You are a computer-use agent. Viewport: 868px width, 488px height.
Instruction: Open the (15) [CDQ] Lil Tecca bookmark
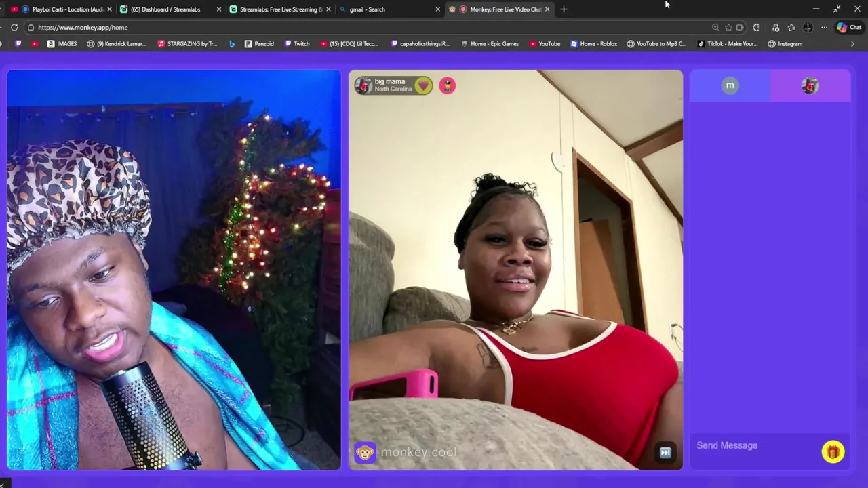click(349, 44)
